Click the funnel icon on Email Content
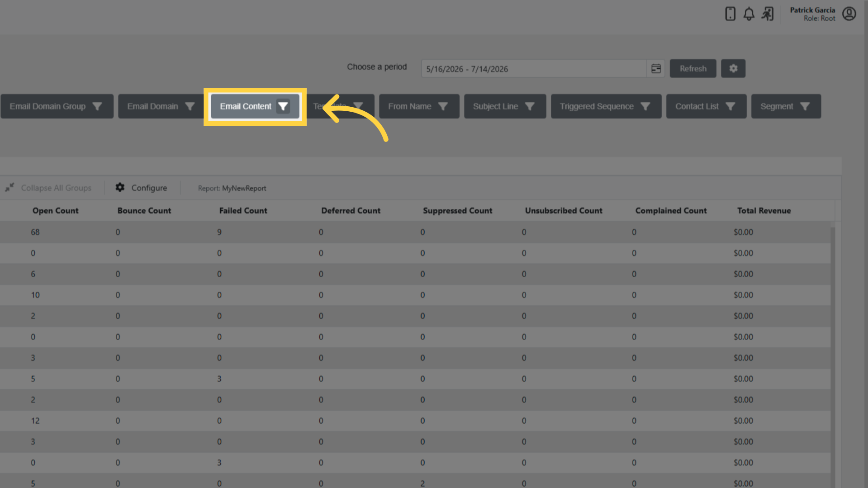 [283, 106]
